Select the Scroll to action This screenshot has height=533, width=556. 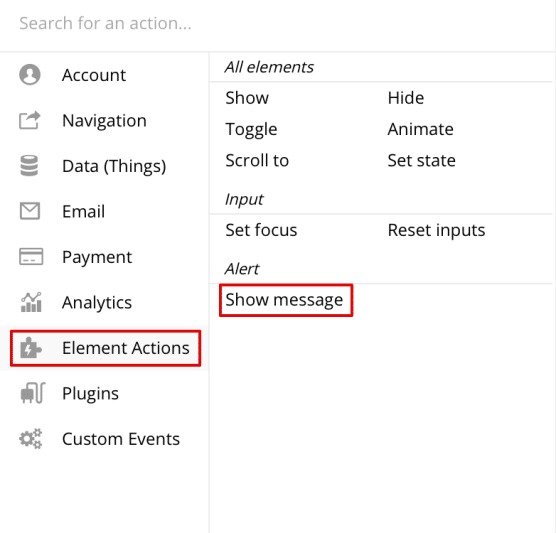(257, 160)
